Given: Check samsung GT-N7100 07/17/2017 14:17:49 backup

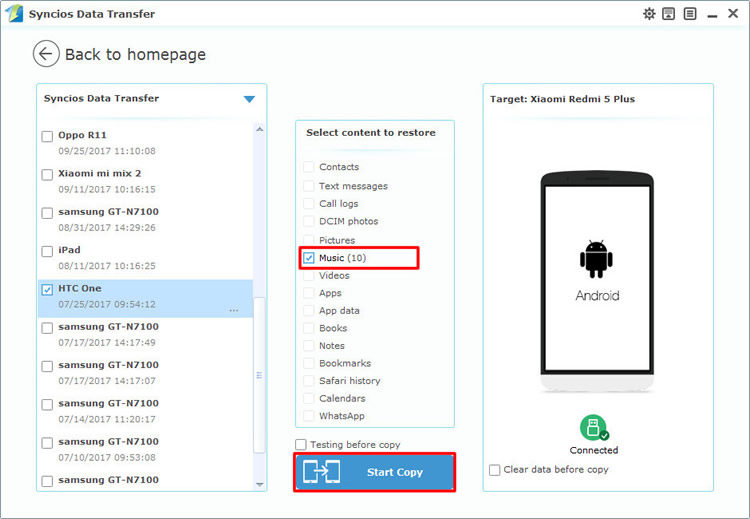Looking at the screenshot, I should pyautogui.click(x=47, y=328).
